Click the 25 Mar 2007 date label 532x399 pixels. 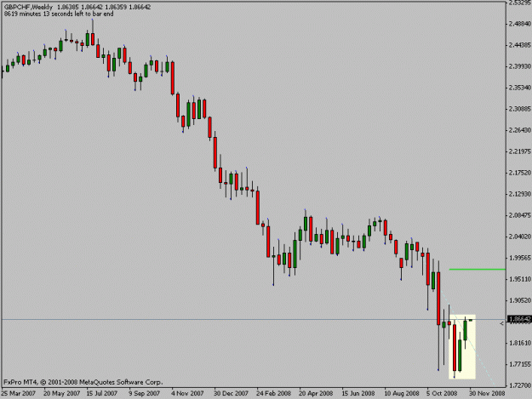click(19, 394)
